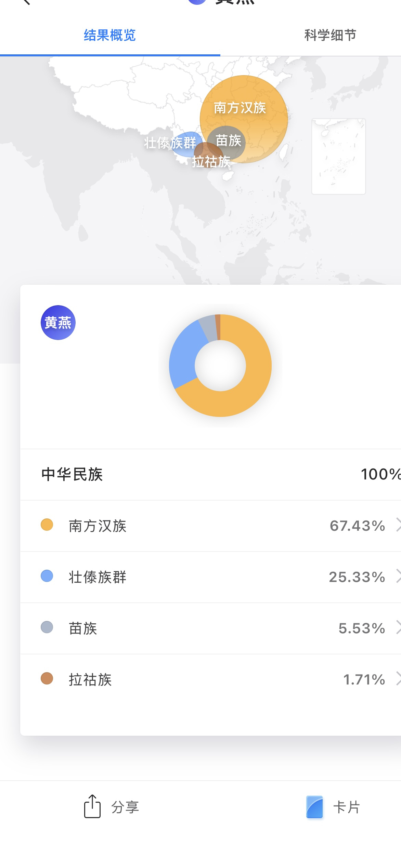Screen dimensions: 401x868
Task: Tap the 苗族 bubble on the map
Action: click(229, 140)
